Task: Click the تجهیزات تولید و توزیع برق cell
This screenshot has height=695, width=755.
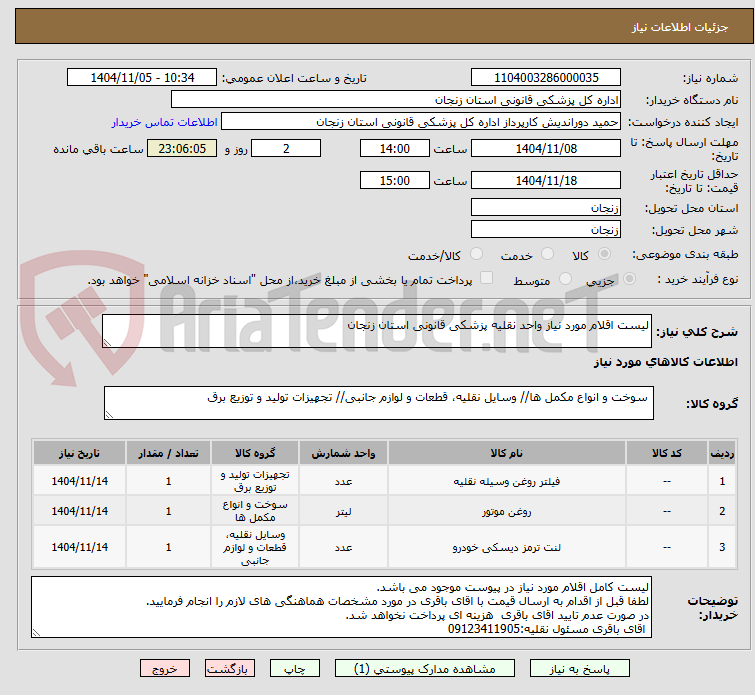Action: click(x=255, y=481)
